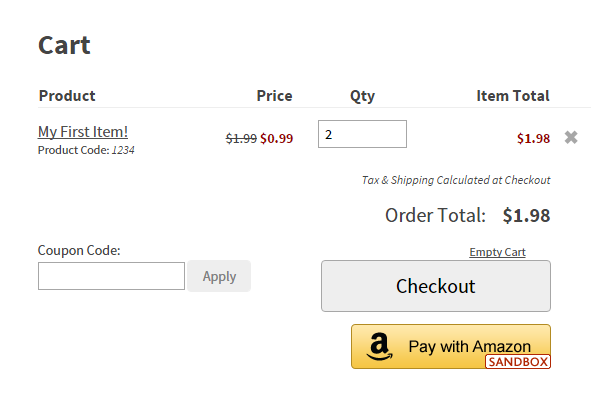610x400 pixels.
Task: Click the Price column header
Action: pos(274,96)
